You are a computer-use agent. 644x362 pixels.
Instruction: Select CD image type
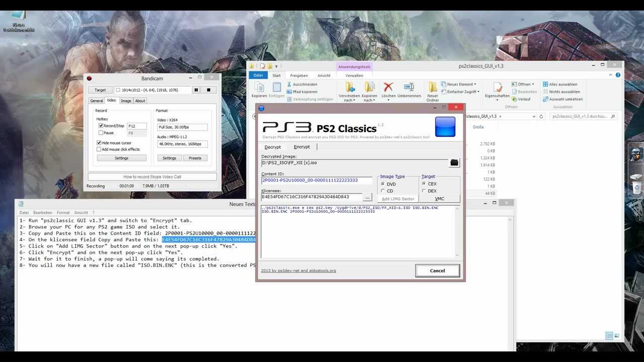[x=383, y=191]
